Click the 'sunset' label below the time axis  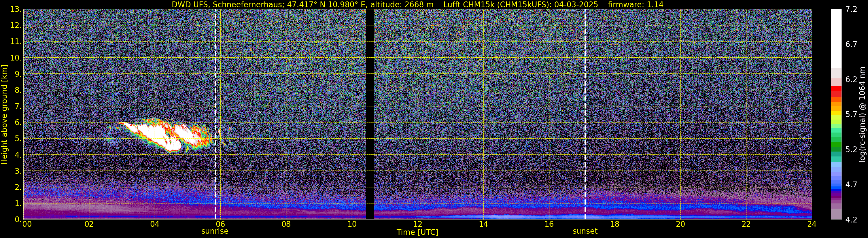pos(585,231)
